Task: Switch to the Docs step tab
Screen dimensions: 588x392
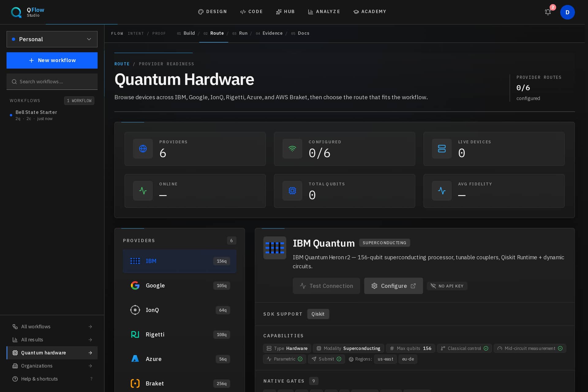Action: click(x=300, y=33)
